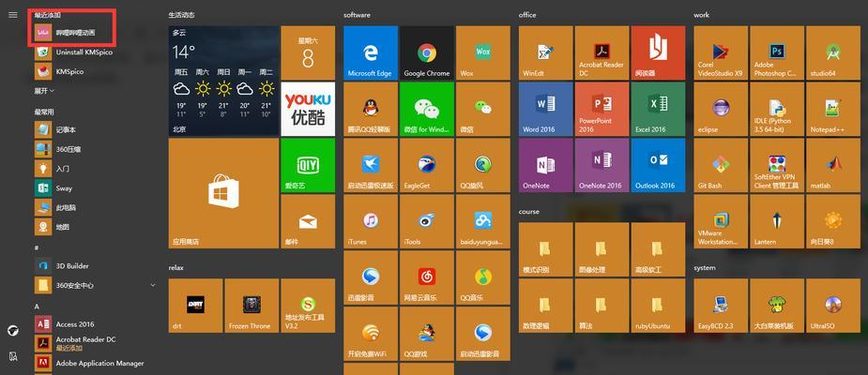Open the 图像处理 folder tile
868x375 pixels.
602,249
